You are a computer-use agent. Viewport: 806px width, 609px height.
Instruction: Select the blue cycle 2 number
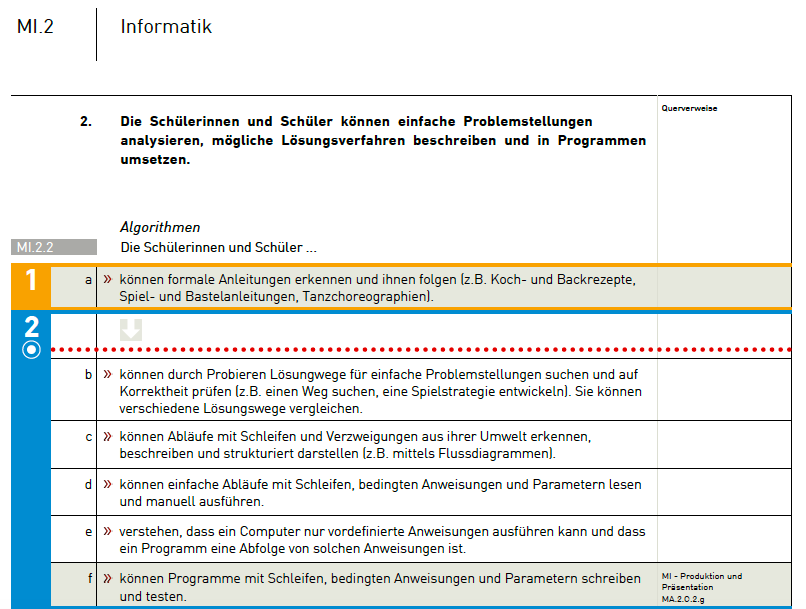click(x=31, y=327)
